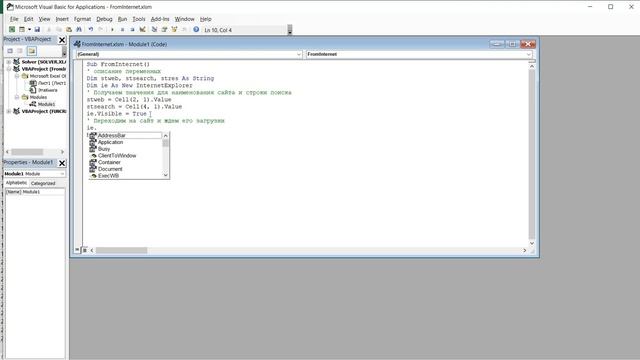Click Procedure View button in code window

tap(78, 250)
